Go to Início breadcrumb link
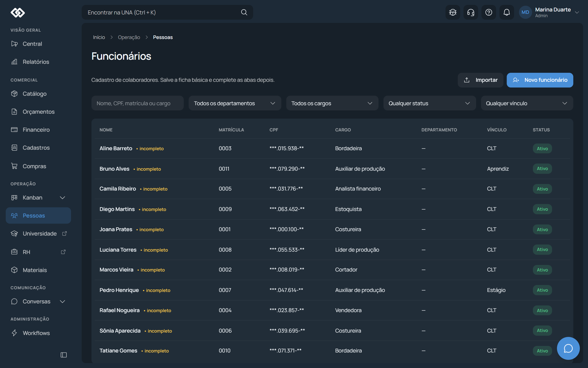This screenshot has width=588, height=368. point(99,37)
